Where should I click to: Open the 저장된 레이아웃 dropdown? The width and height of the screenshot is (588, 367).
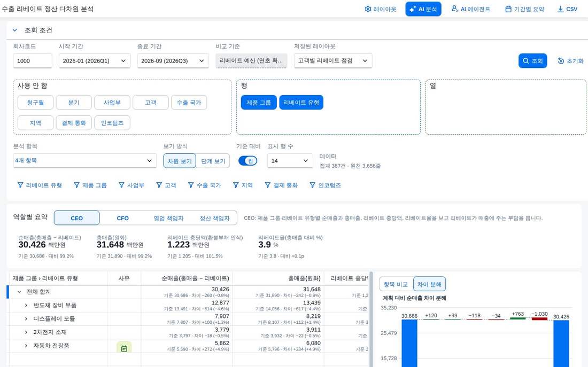[x=333, y=61]
